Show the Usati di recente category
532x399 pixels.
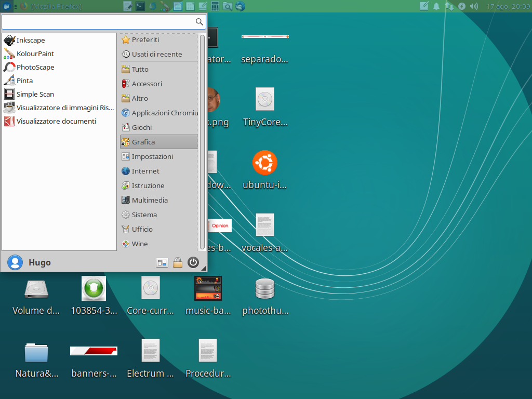pos(159,54)
